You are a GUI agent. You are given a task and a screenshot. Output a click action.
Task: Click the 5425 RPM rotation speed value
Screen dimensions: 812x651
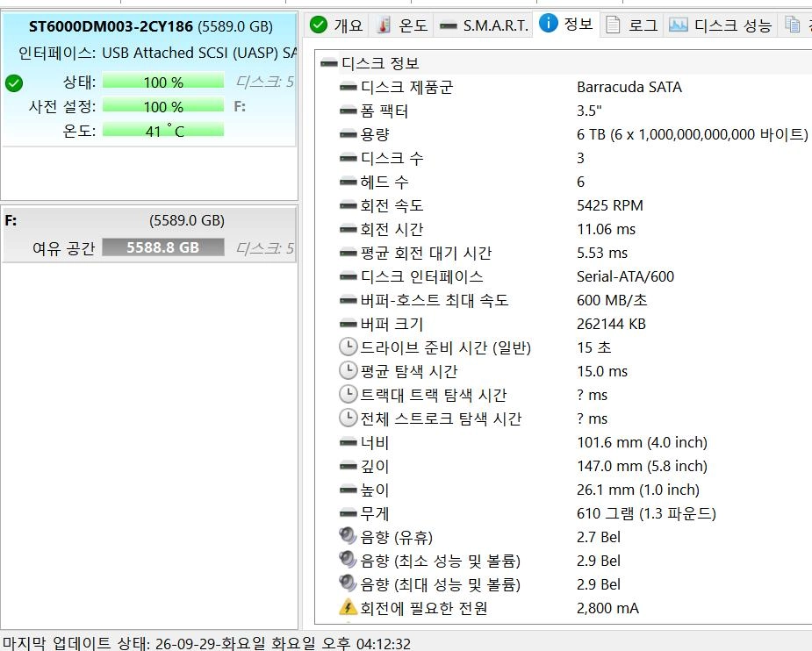click(x=610, y=206)
